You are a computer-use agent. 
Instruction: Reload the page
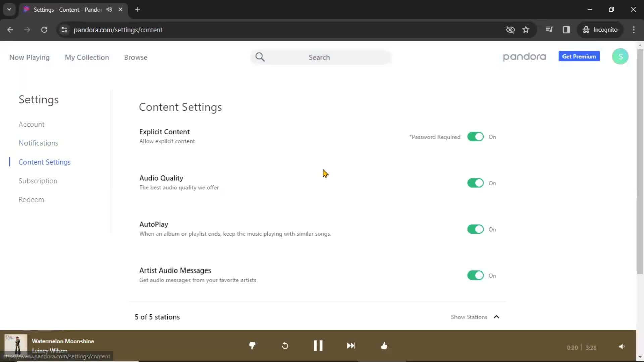tap(44, 29)
